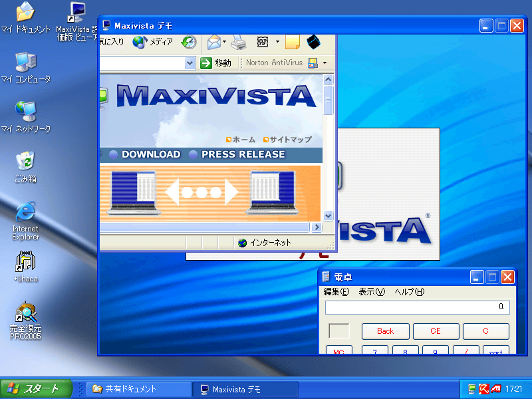Click the calculator CE button
This screenshot has width=532, height=399.
[x=436, y=331]
